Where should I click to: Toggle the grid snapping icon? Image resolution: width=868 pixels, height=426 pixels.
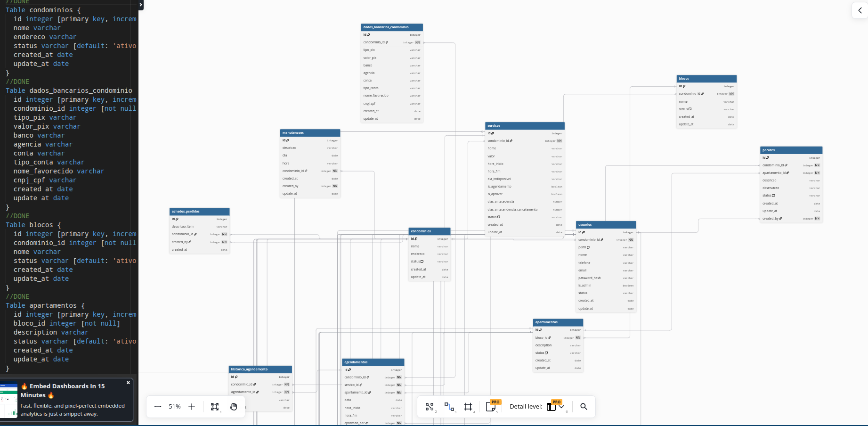pyautogui.click(x=468, y=407)
